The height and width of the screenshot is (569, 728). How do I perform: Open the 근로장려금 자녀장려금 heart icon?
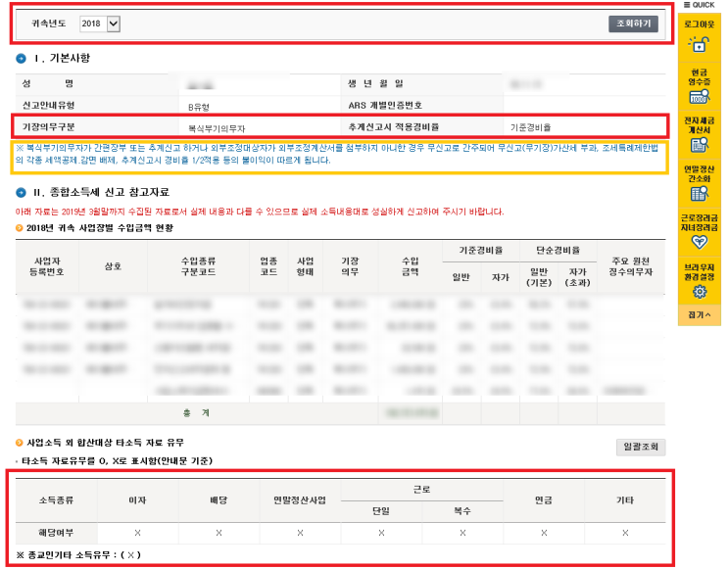point(700,242)
